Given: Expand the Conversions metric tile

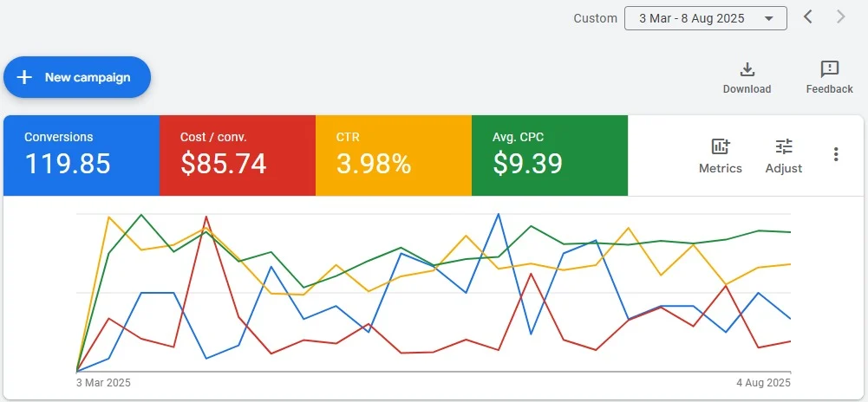Looking at the screenshot, I should (x=82, y=154).
